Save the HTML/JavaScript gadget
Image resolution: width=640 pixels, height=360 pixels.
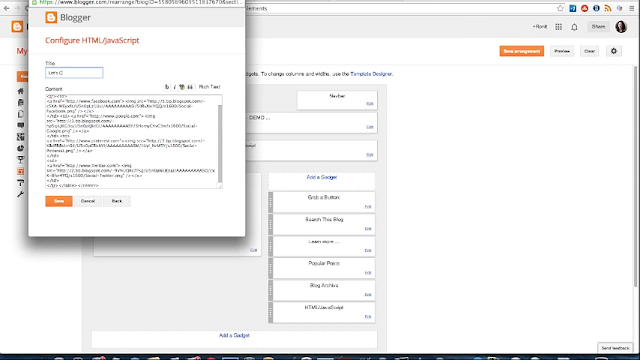pyautogui.click(x=59, y=201)
